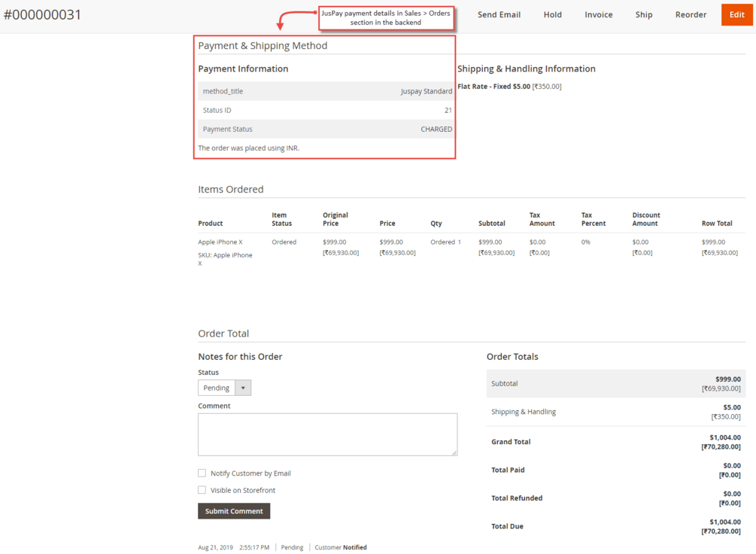
Task: Open the Reorder action
Action: tap(691, 14)
